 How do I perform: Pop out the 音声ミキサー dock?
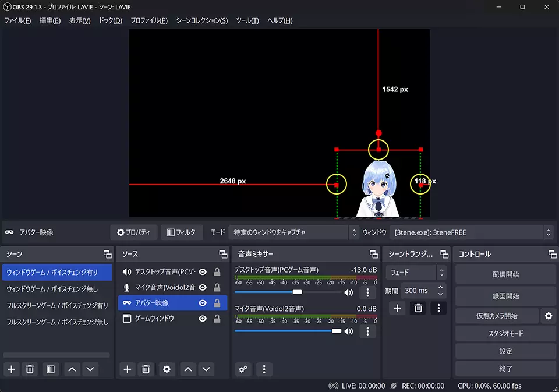click(374, 254)
